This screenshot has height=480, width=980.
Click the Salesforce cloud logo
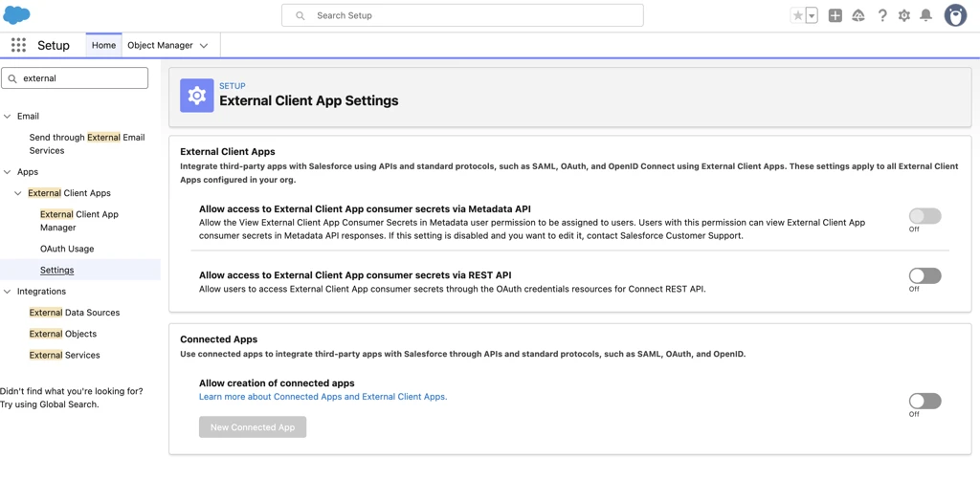(x=17, y=15)
